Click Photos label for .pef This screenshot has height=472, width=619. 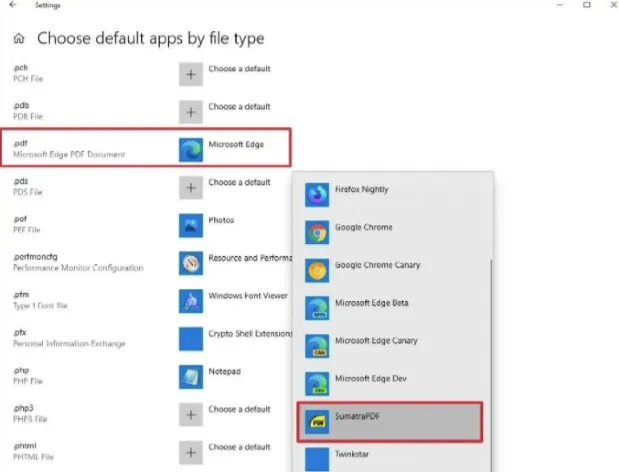coord(221,220)
